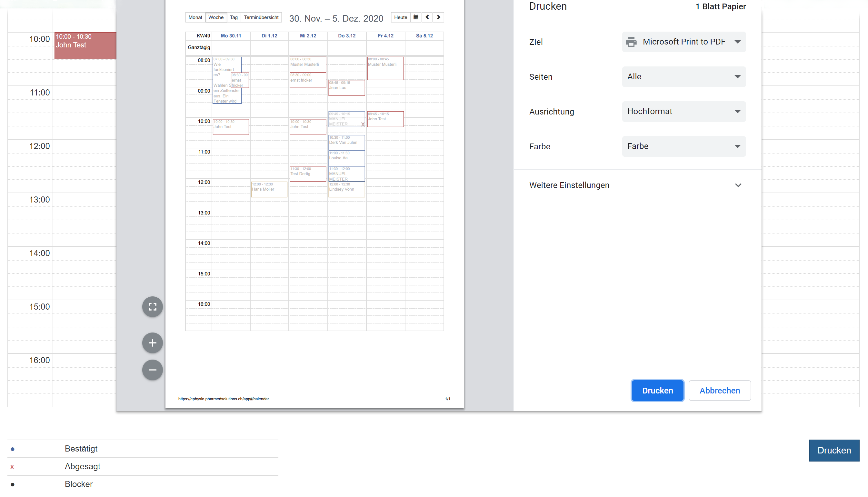The height and width of the screenshot is (497, 868).
Task: Click Abbrechen to cancel printing
Action: [x=720, y=390]
